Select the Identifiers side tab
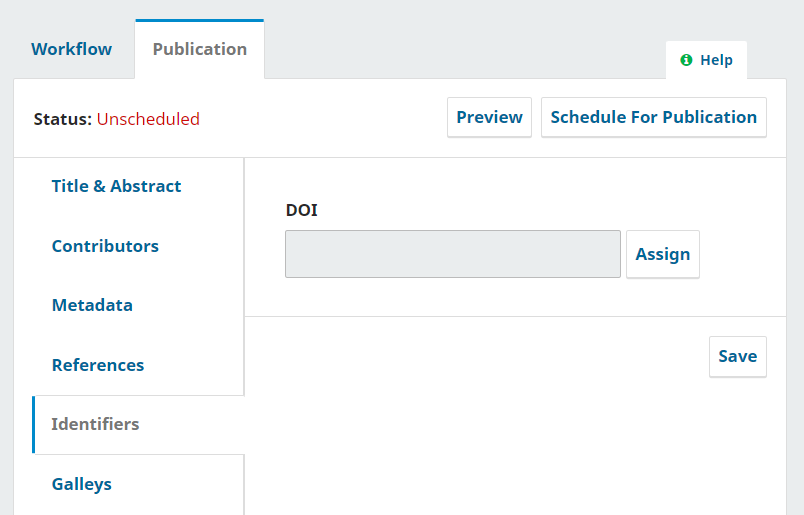Image resolution: width=804 pixels, height=515 pixels. click(95, 424)
